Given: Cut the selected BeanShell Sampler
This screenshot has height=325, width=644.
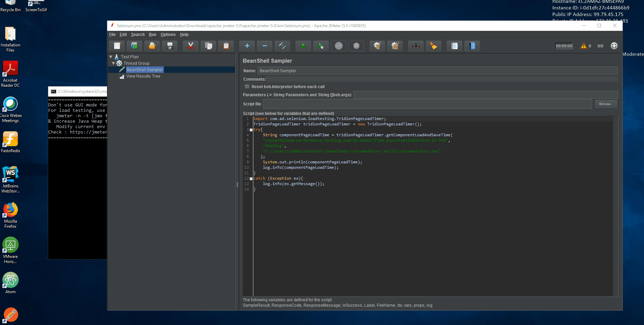Looking at the screenshot, I should pos(191,46).
